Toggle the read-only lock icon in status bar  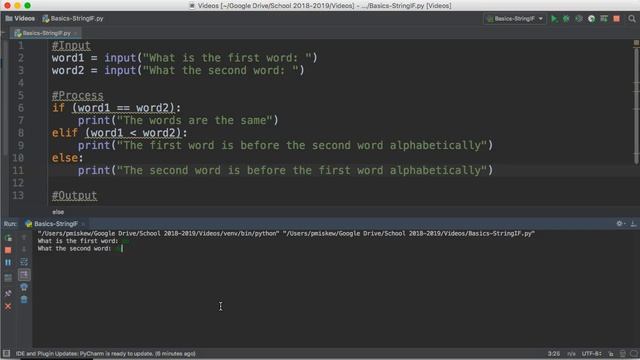[611, 353]
